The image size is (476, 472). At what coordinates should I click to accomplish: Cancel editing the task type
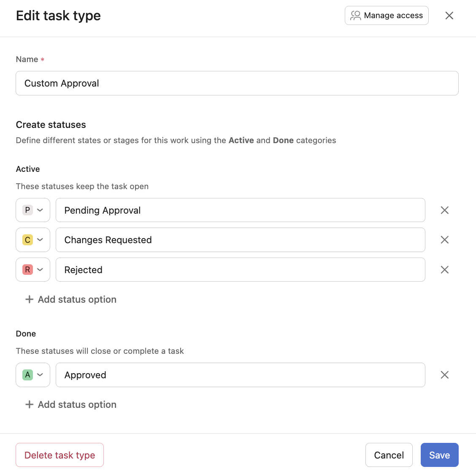coord(389,455)
